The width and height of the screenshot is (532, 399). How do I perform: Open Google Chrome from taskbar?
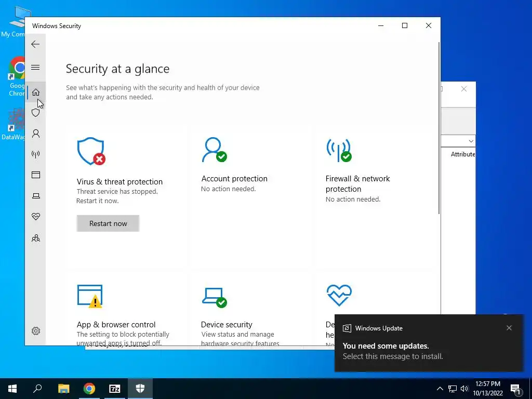pos(89,389)
